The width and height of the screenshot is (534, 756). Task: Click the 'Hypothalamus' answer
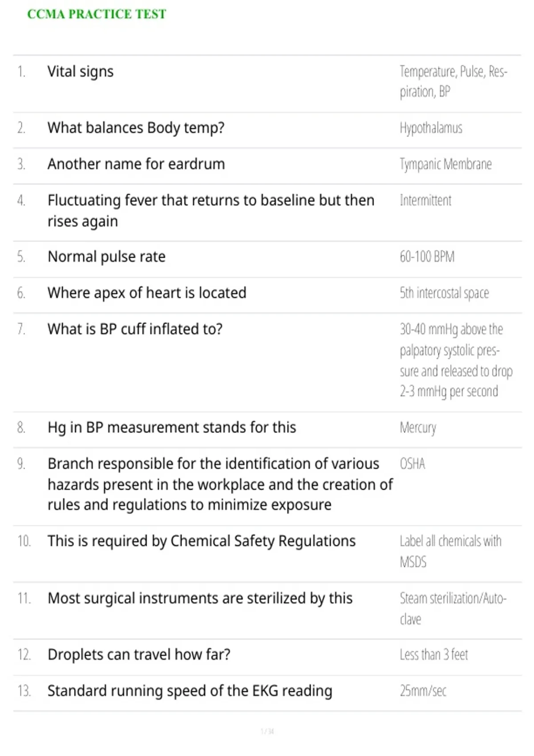(431, 128)
